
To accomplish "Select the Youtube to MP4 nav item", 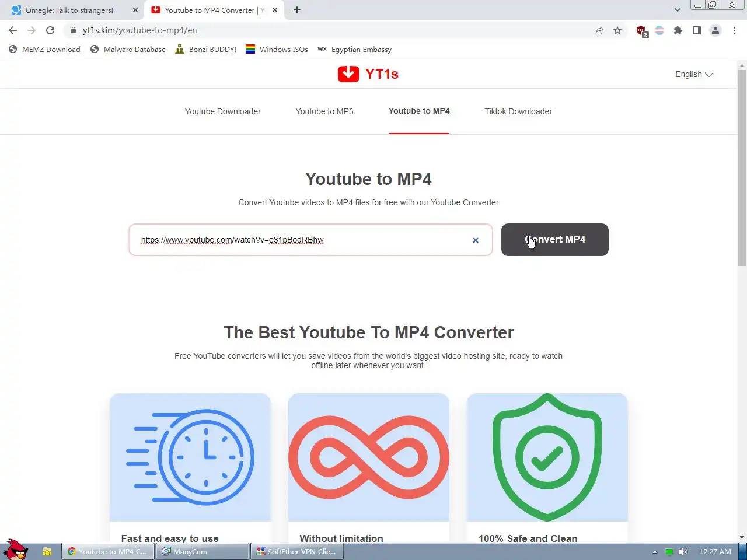I will [x=419, y=111].
